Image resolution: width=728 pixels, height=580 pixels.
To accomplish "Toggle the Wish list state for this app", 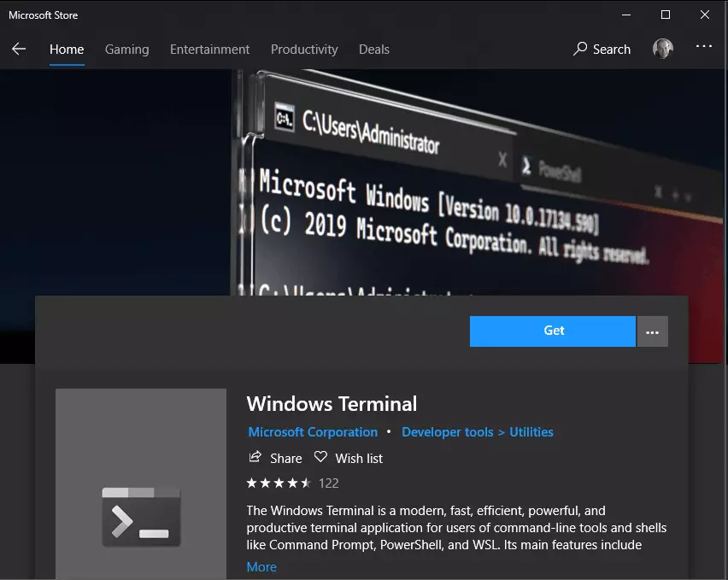I will (348, 458).
